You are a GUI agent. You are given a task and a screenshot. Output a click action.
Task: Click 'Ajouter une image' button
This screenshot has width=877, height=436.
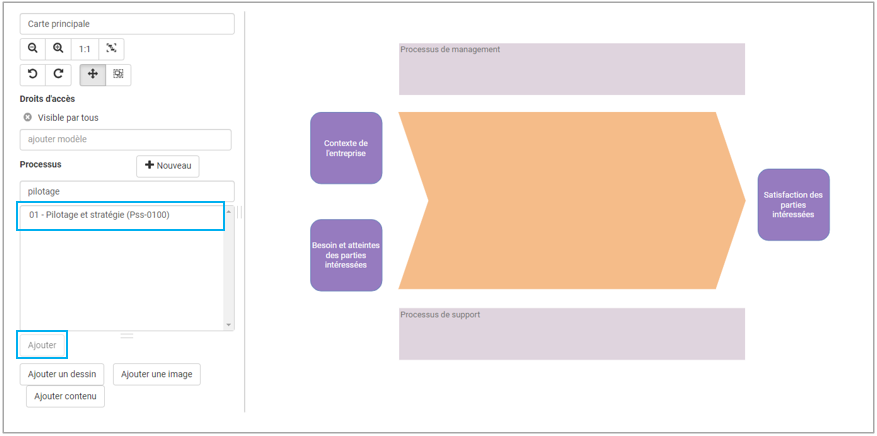[156, 374]
